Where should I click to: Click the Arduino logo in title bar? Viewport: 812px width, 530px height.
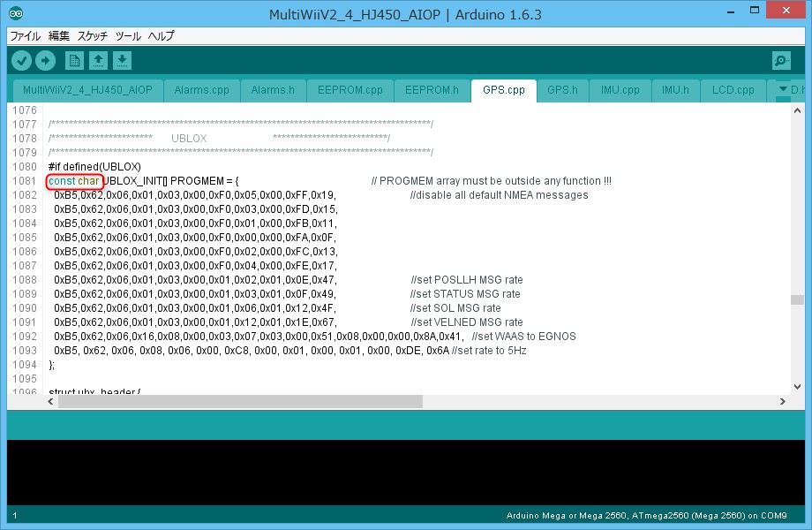coord(16,14)
